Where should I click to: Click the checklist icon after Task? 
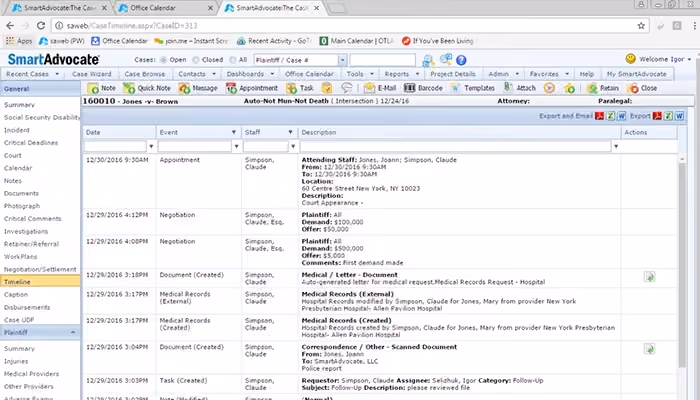click(x=327, y=88)
